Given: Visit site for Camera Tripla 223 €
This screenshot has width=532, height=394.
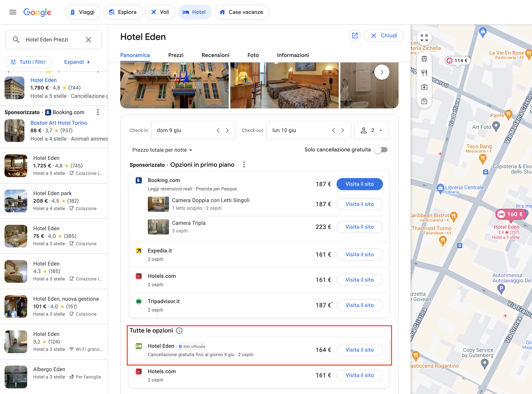Looking at the screenshot, I should pyautogui.click(x=360, y=227).
